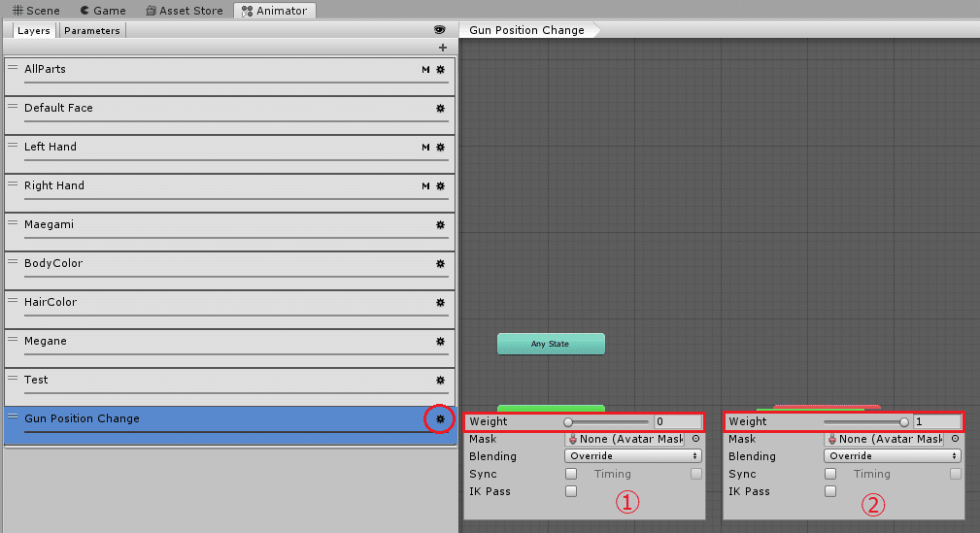The width and height of the screenshot is (980, 533).
Task: Open the HairColor layer settings gear
Action: [x=441, y=303]
